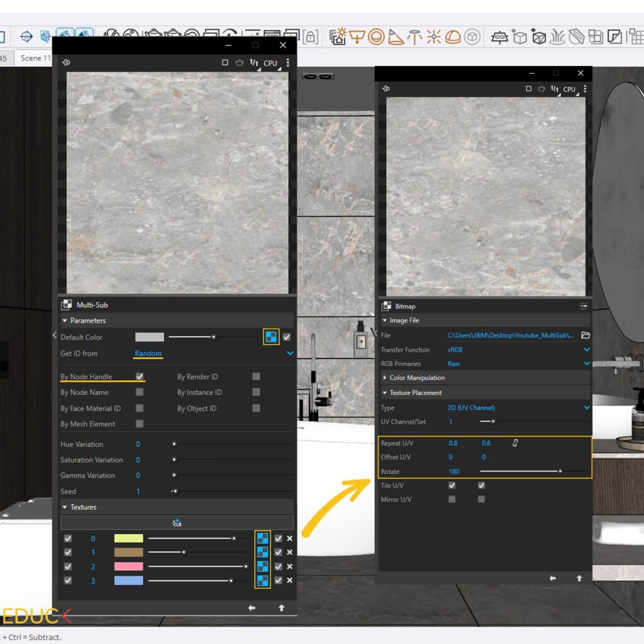Open the Get ID from dropdown
The width and height of the screenshot is (644, 644).
coord(290,353)
